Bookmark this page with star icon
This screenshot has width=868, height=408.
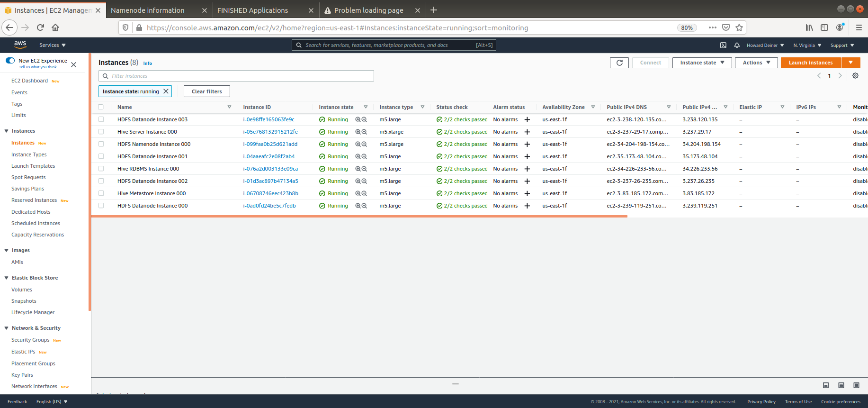click(x=739, y=27)
